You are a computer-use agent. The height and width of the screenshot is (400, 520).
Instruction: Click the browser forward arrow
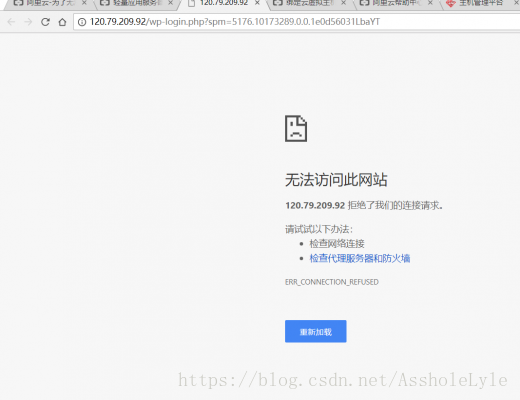[x=28, y=22]
